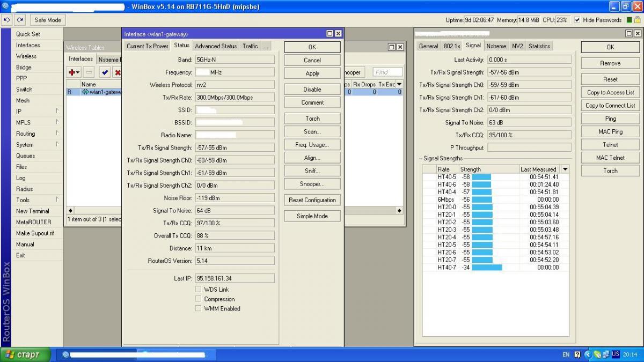Viewport: 644px width, 362px height.
Task: Enable the WDS Link checkbox
Action: [198, 290]
